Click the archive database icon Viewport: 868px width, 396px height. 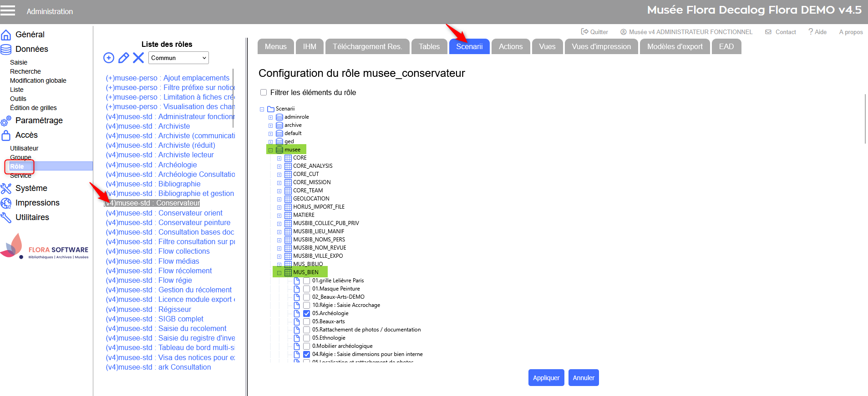click(279, 125)
